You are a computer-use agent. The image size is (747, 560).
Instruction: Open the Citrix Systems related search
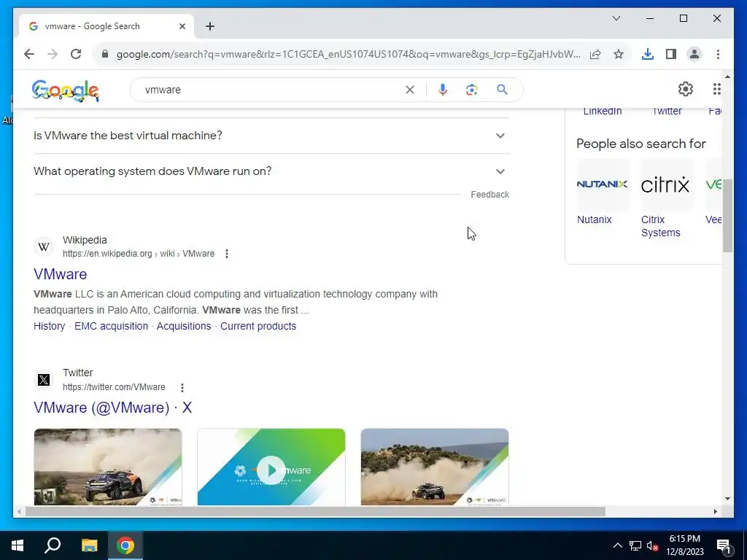660,226
